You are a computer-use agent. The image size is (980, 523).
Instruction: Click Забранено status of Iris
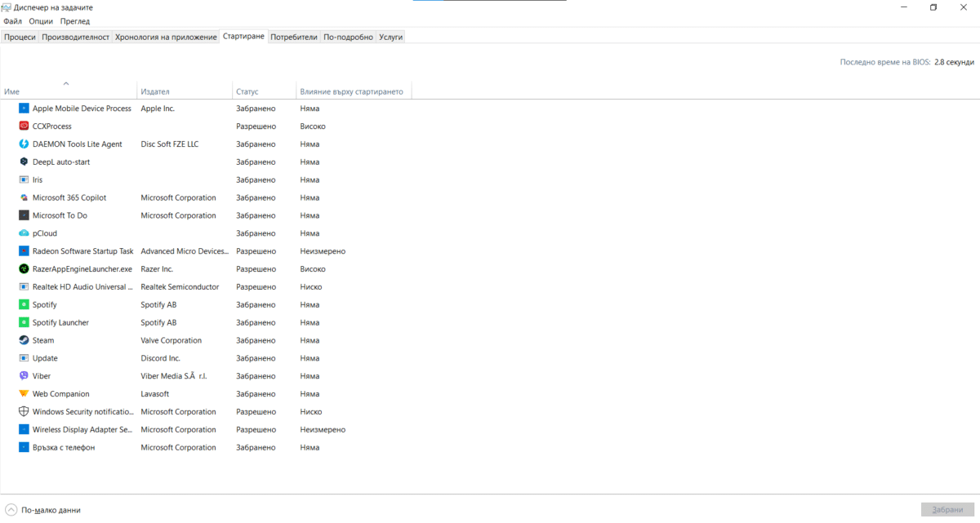256,180
